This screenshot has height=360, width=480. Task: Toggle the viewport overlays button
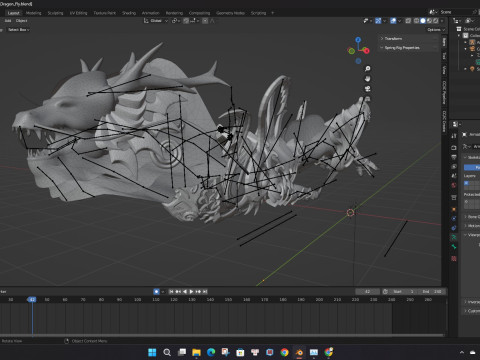(x=393, y=21)
